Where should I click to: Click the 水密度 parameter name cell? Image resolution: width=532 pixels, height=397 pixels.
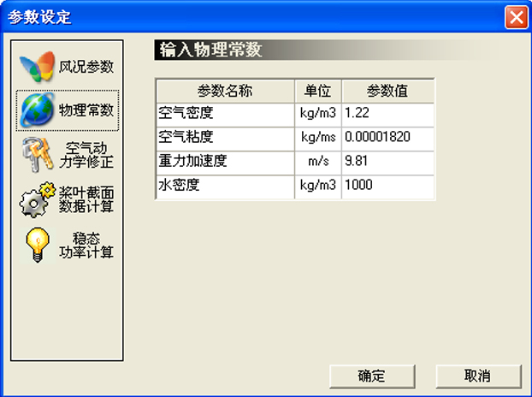[225, 185]
